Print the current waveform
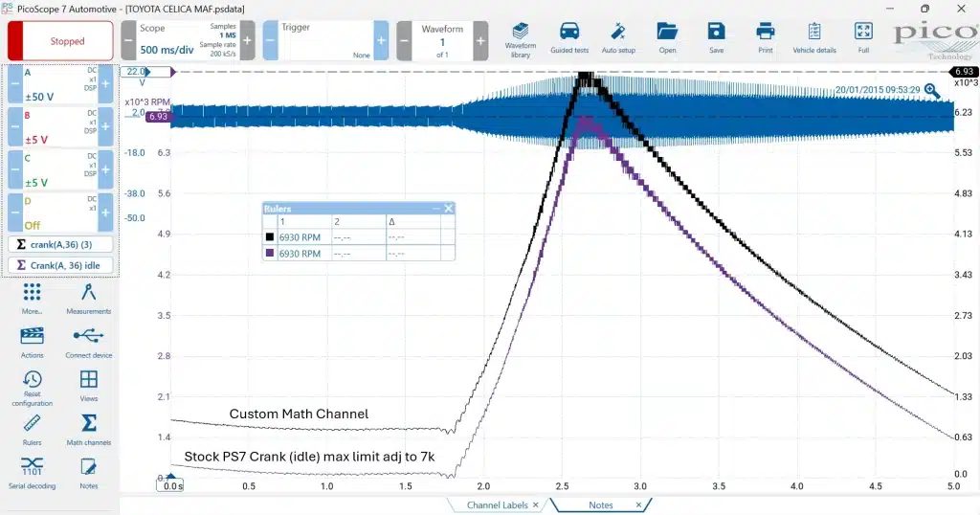The image size is (980, 515). click(765, 38)
